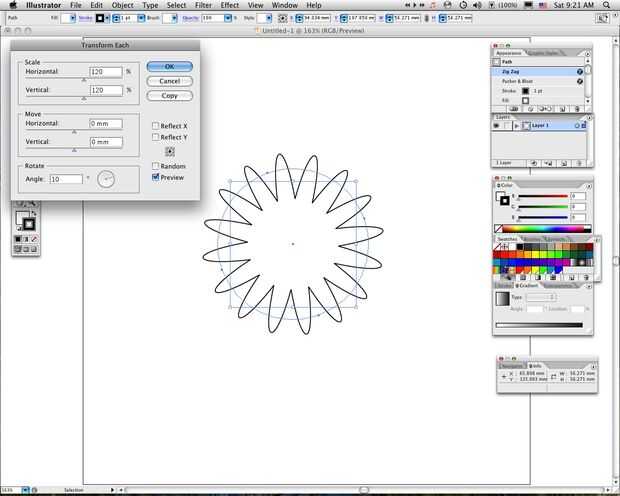Open the Object menu
This screenshot has height=496, width=620.
123,5
